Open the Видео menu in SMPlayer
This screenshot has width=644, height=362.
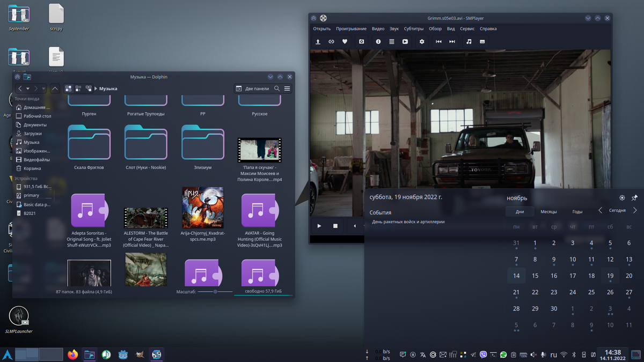(x=378, y=29)
